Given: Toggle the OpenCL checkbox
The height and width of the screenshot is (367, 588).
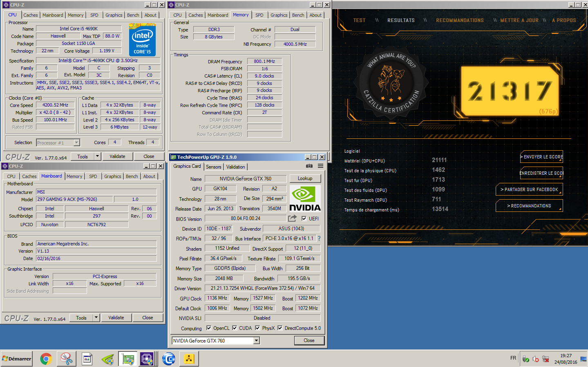Looking at the screenshot, I should coord(209,328).
